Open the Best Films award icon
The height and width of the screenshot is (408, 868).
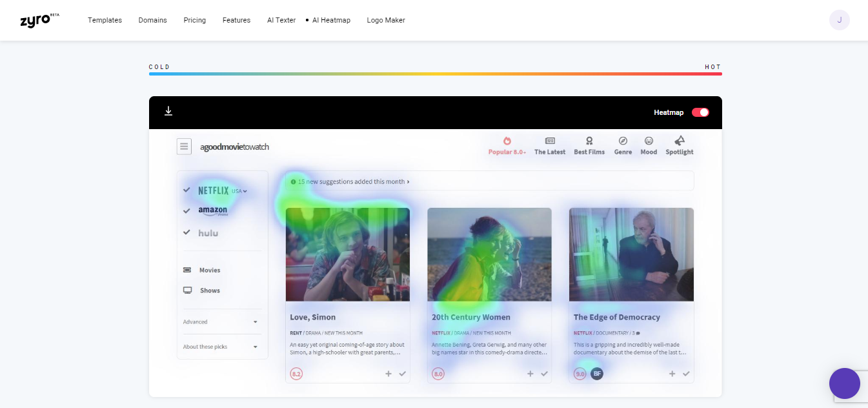(589, 141)
